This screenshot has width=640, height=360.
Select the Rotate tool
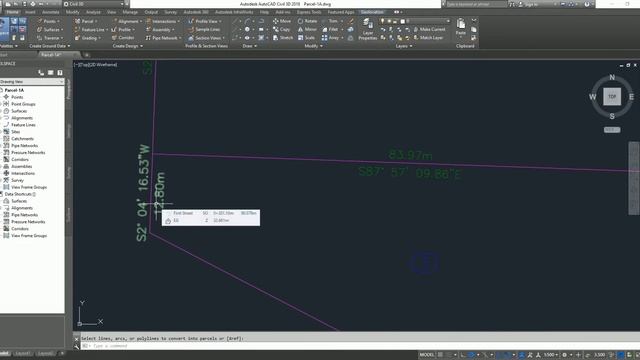click(307, 21)
